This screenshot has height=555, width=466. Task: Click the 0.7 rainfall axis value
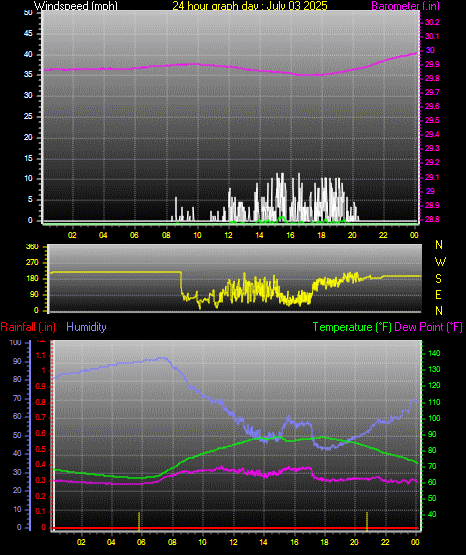pyautogui.click(x=41, y=418)
